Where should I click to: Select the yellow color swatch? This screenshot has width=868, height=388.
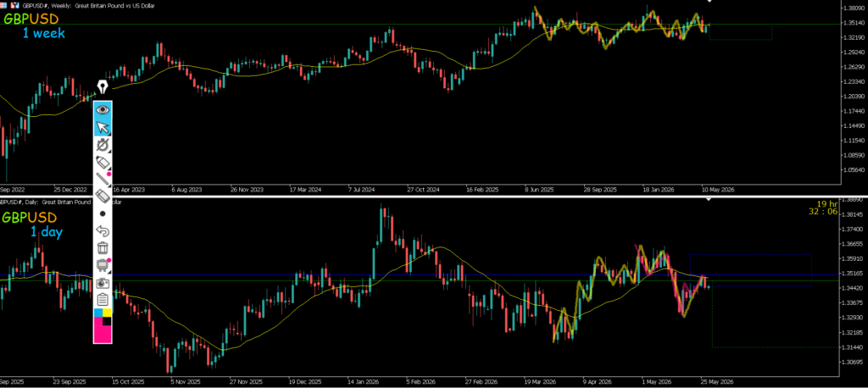[107, 313]
